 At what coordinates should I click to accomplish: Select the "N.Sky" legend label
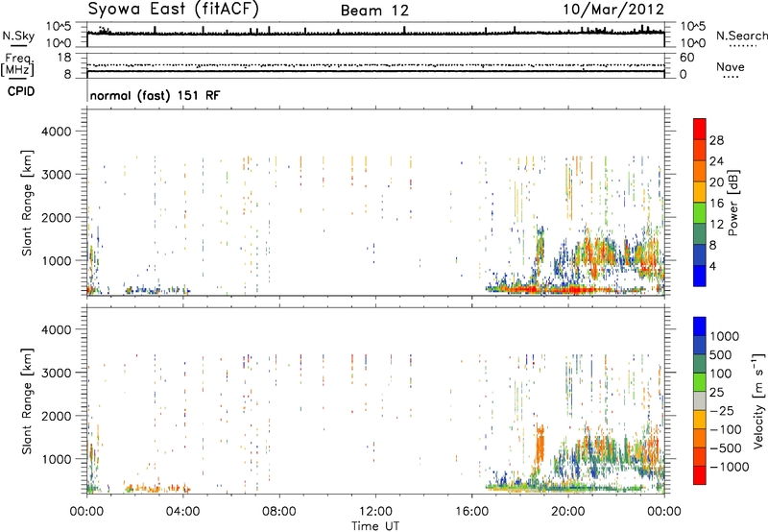tap(18, 36)
